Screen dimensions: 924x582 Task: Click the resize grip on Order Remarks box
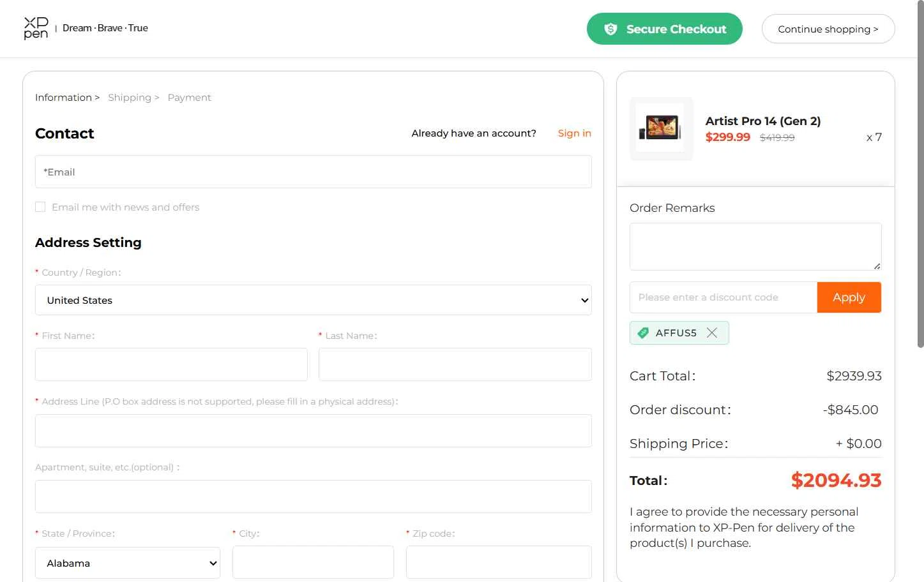pyautogui.click(x=877, y=266)
